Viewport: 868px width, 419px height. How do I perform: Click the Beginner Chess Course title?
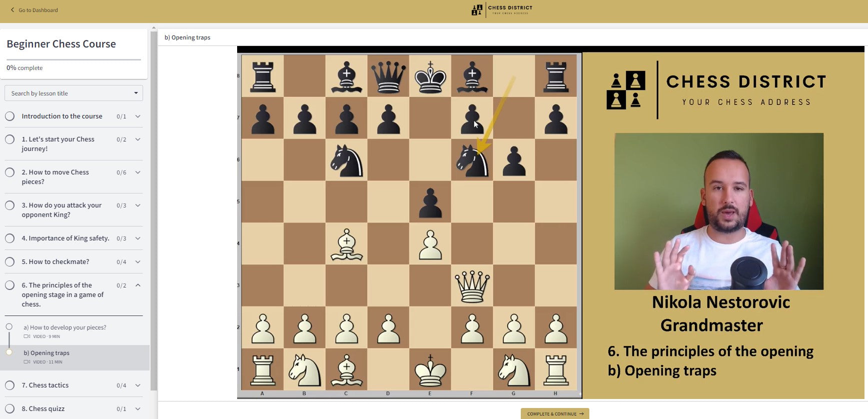tap(61, 44)
